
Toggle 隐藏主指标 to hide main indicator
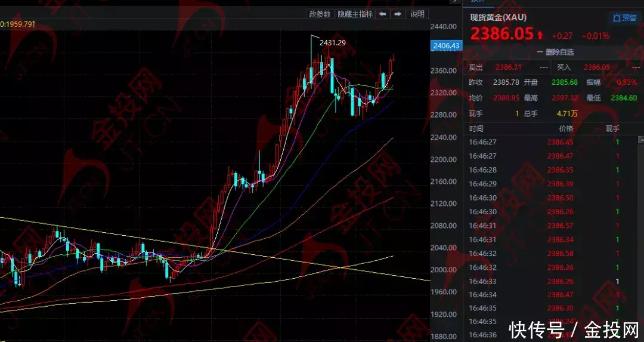(x=354, y=14)
